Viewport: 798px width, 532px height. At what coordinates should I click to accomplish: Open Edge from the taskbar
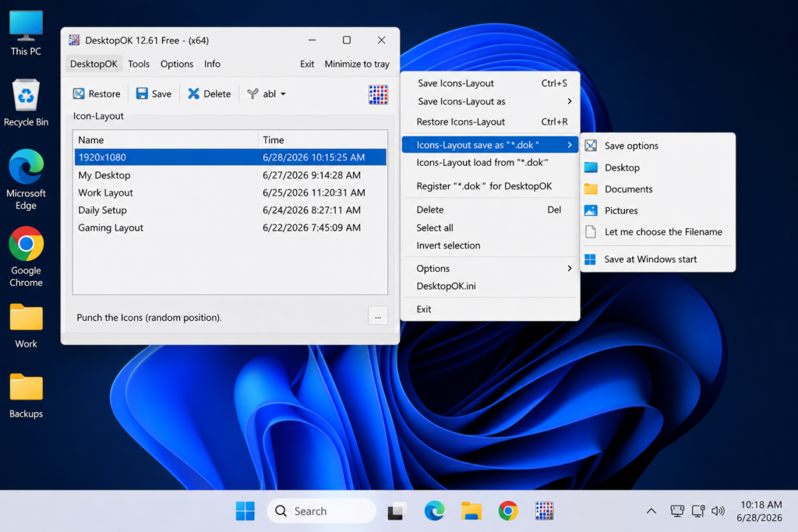tap(434, 511)
